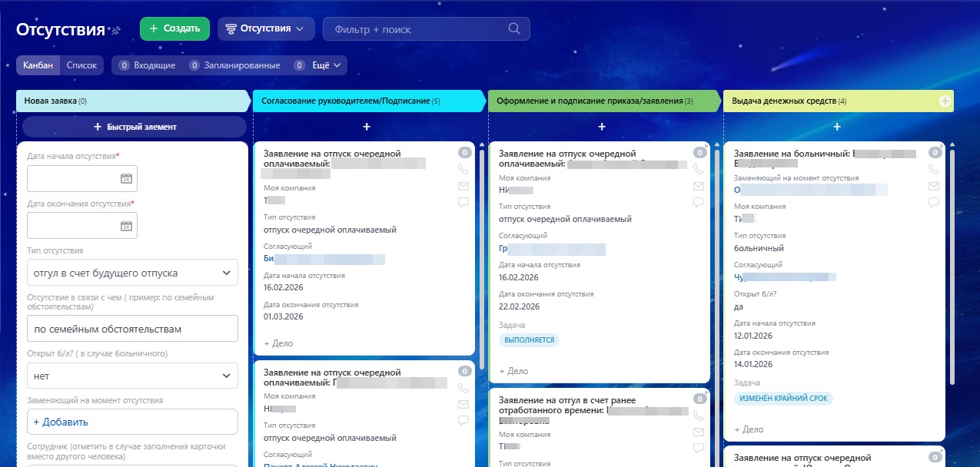Click phone icon on top Согласование руководителем card
The width and height of the screenshot is (980, 467).
pos(463,169)
